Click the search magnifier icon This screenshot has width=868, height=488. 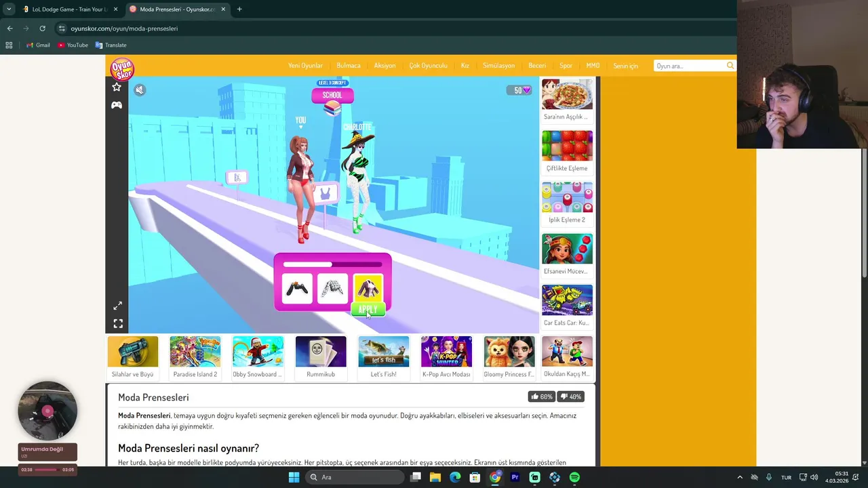click(x=730, y=66)
